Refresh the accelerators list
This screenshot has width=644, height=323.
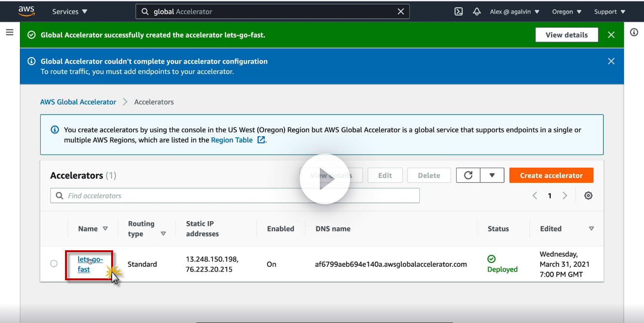click(468, 176)
